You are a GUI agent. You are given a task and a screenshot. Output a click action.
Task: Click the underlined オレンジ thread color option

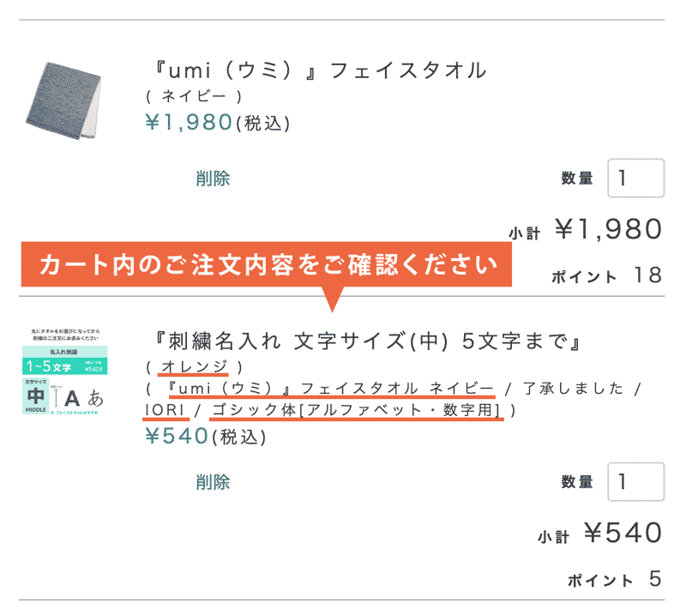[194, 367]
